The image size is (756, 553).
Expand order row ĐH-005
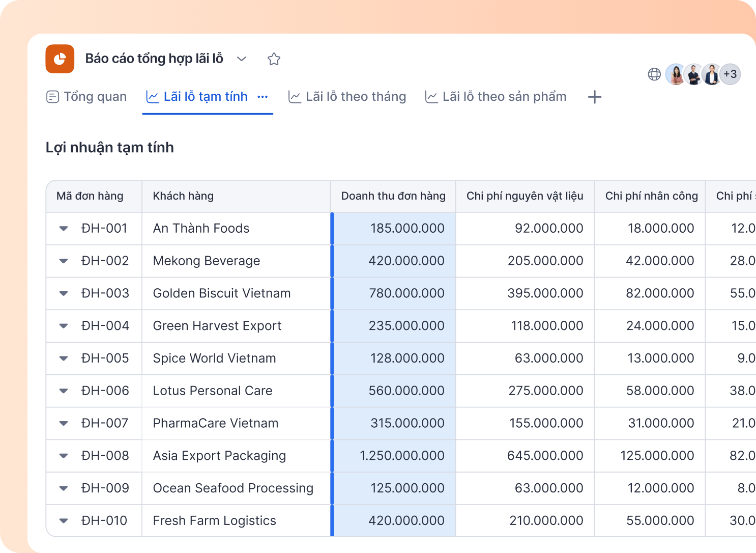[64, 358]
